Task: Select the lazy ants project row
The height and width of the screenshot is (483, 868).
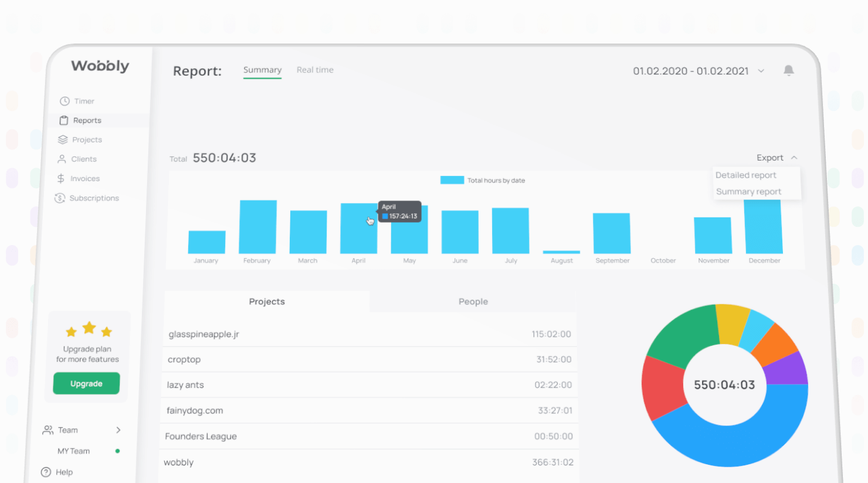Action: pos(369,385)
